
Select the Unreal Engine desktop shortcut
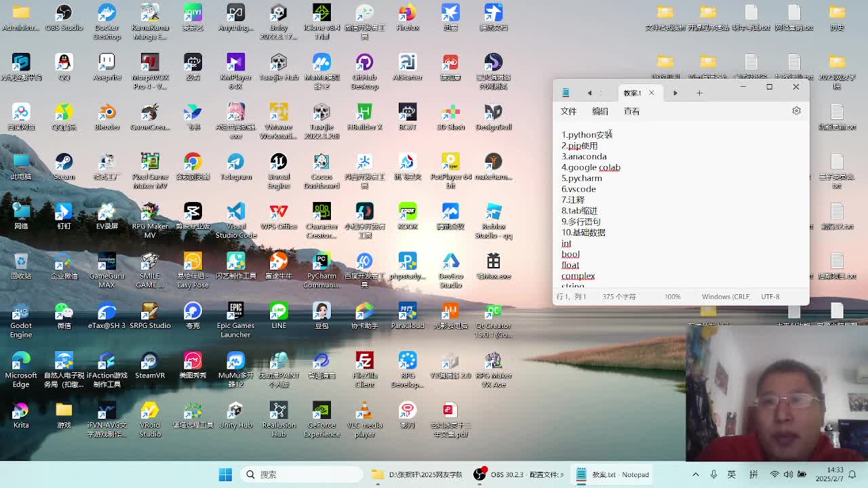[279, 163]
